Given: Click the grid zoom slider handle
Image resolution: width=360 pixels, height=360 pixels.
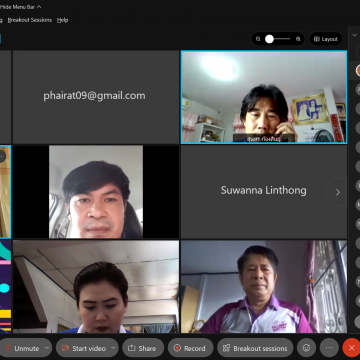Looking at the screenshot, I should [269, 39].
